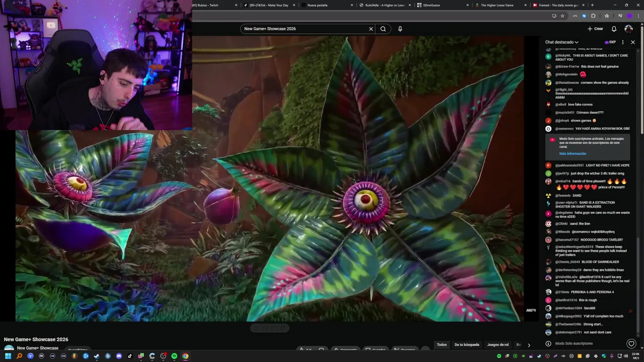Click the New Game+ Showcase channel name
The height and width of the screenshot is (362, 644).
click(x=38, y=348)
